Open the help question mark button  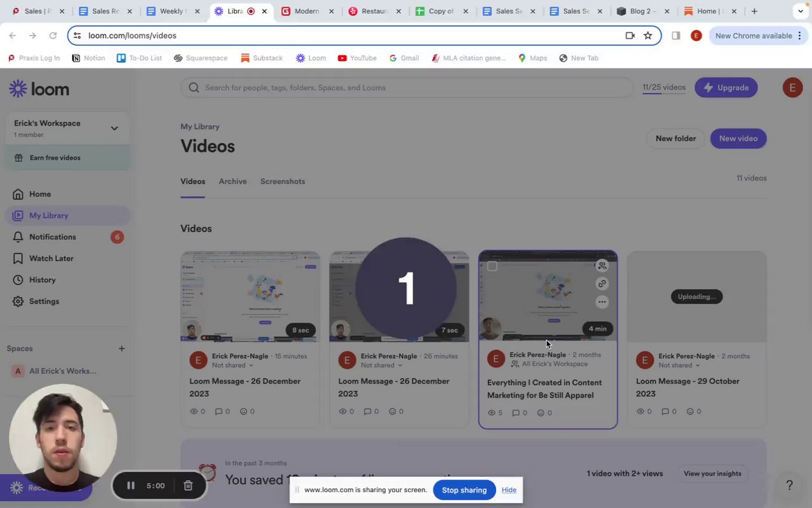(x=789, y=485)
